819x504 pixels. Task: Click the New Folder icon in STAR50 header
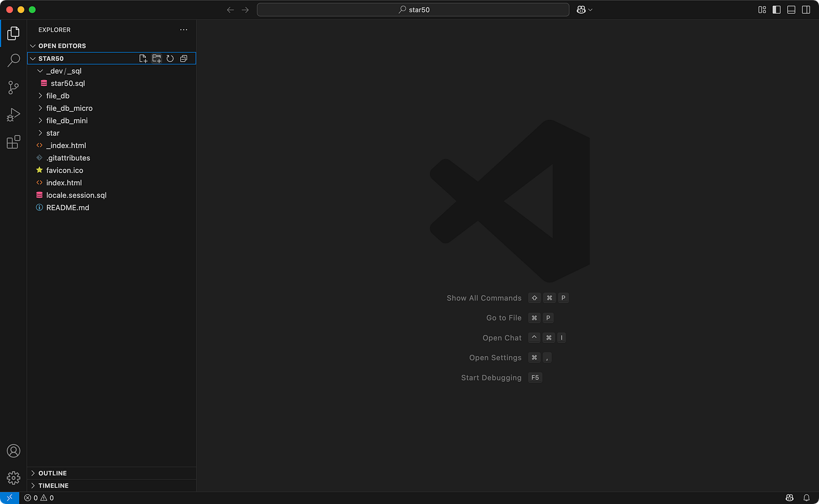tap(156, 58)
